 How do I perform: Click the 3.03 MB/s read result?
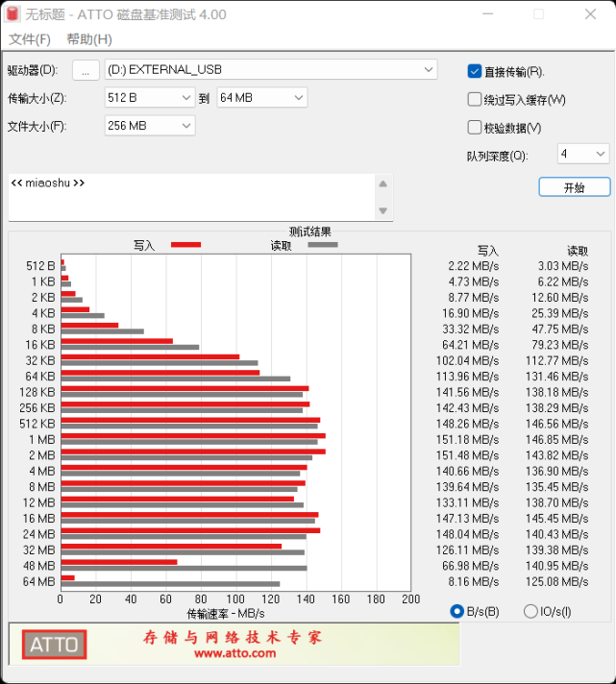563,266
